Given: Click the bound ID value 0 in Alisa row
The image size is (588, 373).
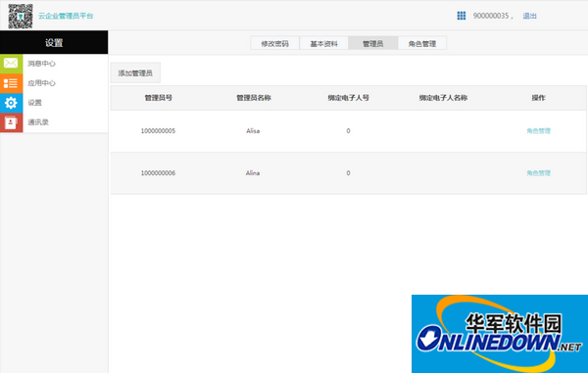Looking at the screenshot, I should pos(348,131).
